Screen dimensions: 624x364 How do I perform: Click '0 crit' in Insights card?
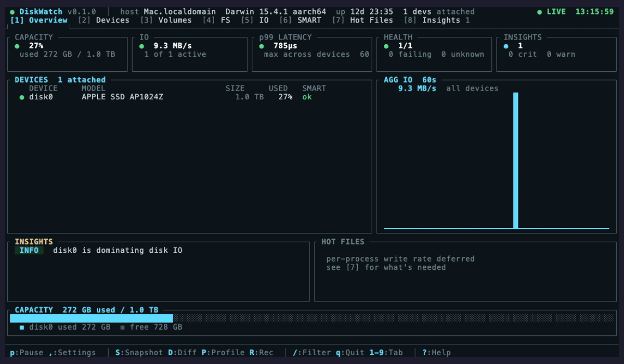[523, 54]
